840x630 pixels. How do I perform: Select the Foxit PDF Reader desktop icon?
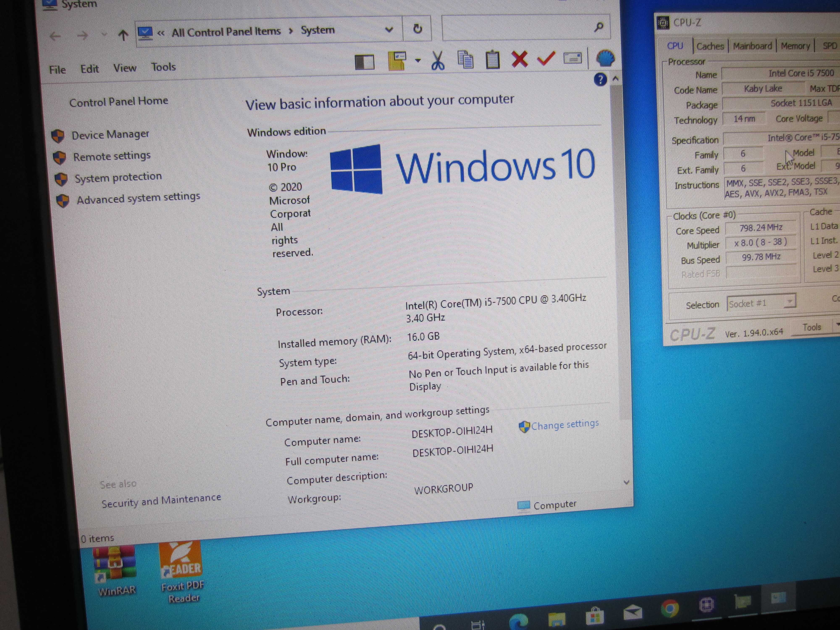click(x=182, y=573)
